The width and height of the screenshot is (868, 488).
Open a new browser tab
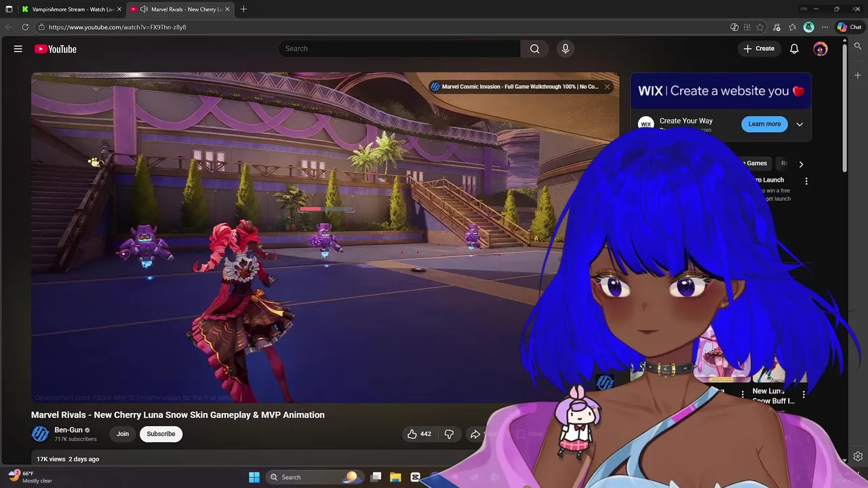(243, 9)
